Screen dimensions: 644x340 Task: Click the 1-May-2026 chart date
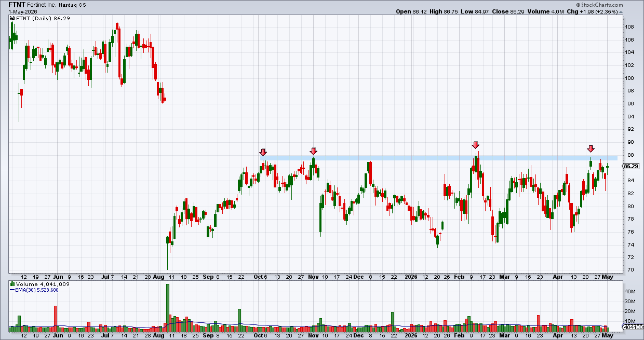point(22,11)
